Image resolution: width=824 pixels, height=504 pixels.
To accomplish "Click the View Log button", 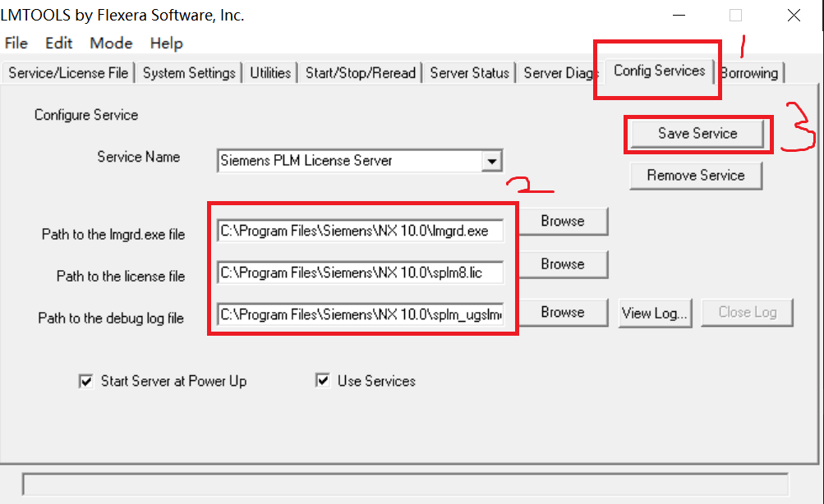I will pyautogui.click(x=655, y=314).
